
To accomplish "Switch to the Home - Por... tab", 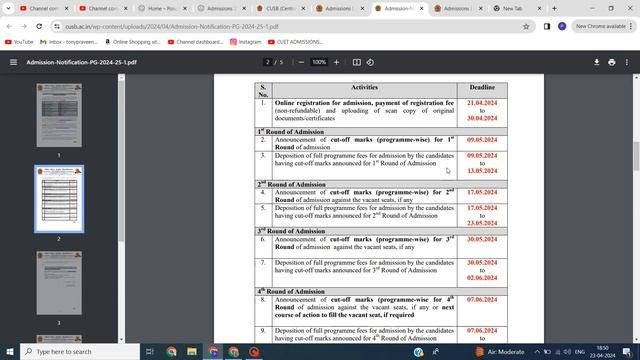I will (x=163, y=8).
